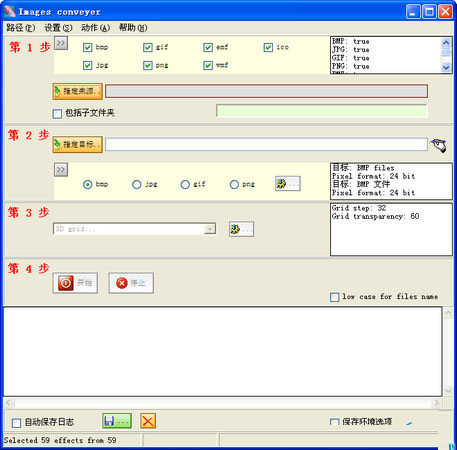Open effect settings gear button in step 3
This screenshot has width=457, height=450.
pos(241,229)
